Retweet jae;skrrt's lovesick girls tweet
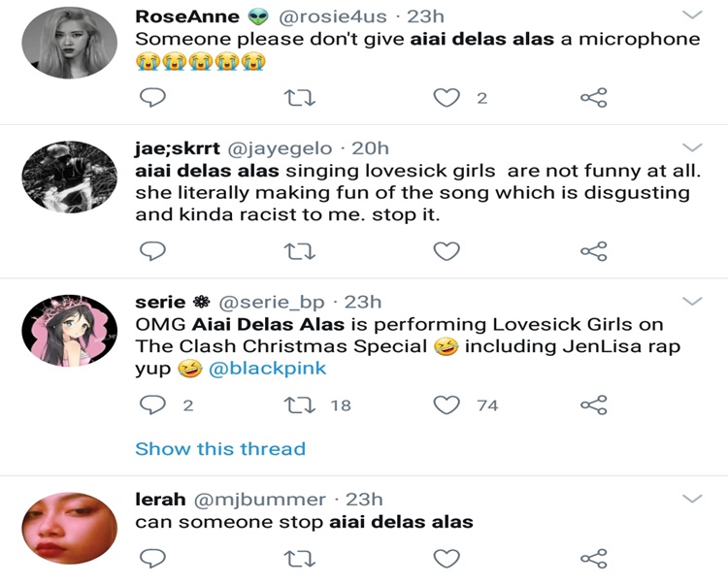 pos(298,251)
